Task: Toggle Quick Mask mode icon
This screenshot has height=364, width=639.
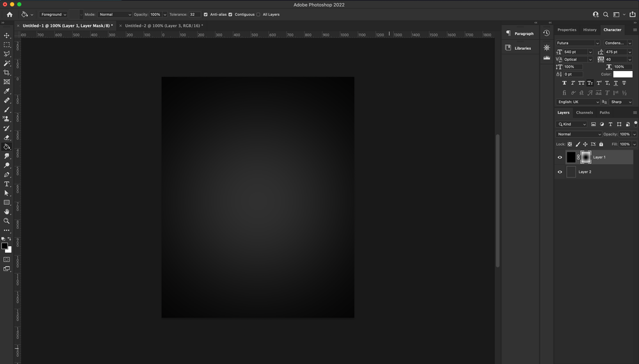Action: click(6, 259)
